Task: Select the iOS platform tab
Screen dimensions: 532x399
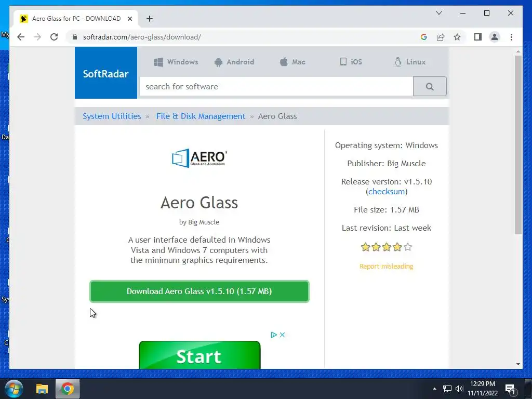Action: (351, 62)
